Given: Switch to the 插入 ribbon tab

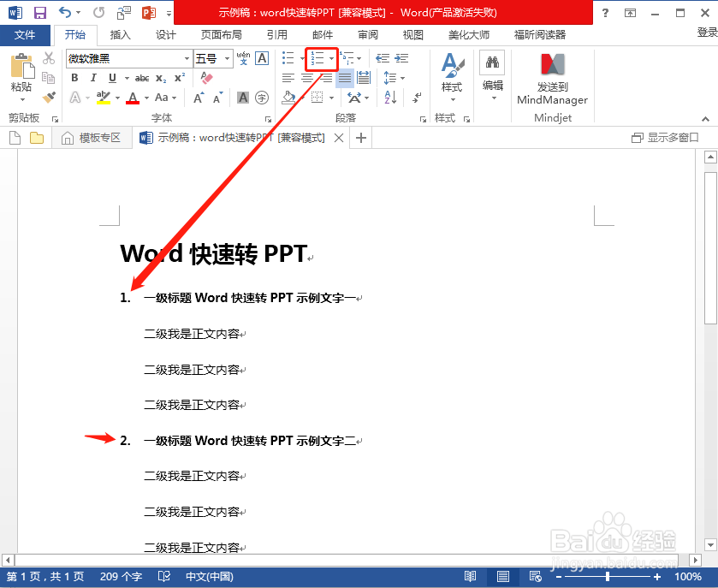Looking at the screenshot, I should point(119,35).
